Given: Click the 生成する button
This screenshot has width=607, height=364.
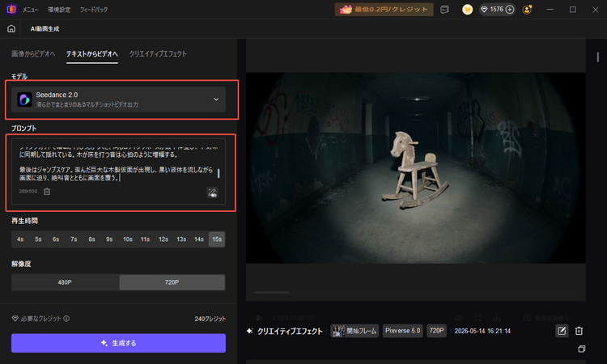Looking at the screenshot, I should coord(118,343).
